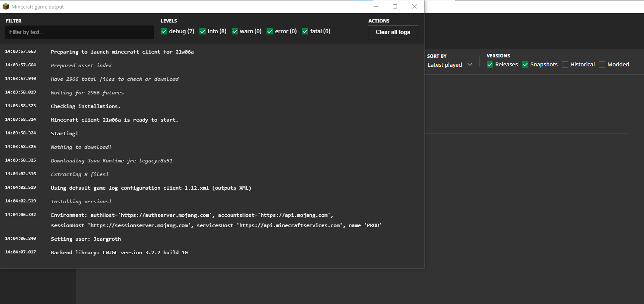Screen dimensions: 644x304
Task: Expand sort options using the chevron arrow
Action: (x=470, y=65)
